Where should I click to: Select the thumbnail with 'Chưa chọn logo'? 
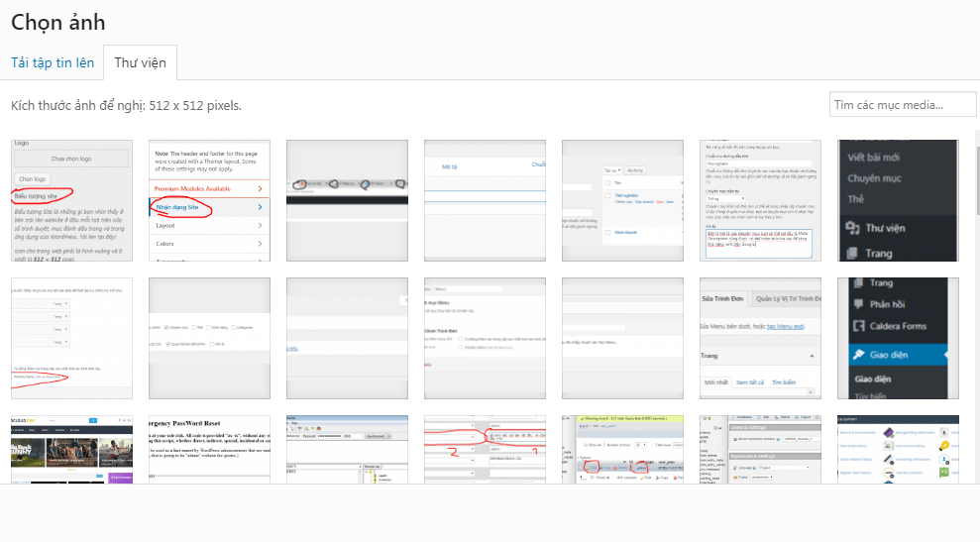[x=71, y=200]
